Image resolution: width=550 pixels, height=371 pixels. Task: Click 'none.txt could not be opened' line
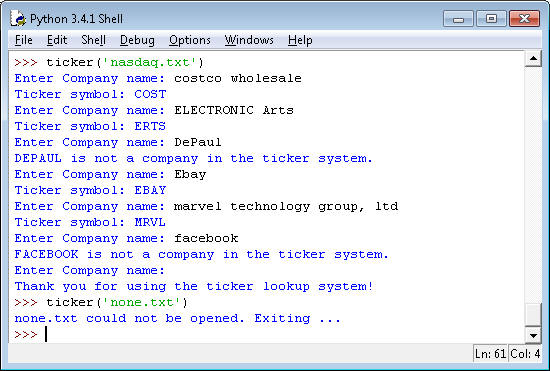177,318
